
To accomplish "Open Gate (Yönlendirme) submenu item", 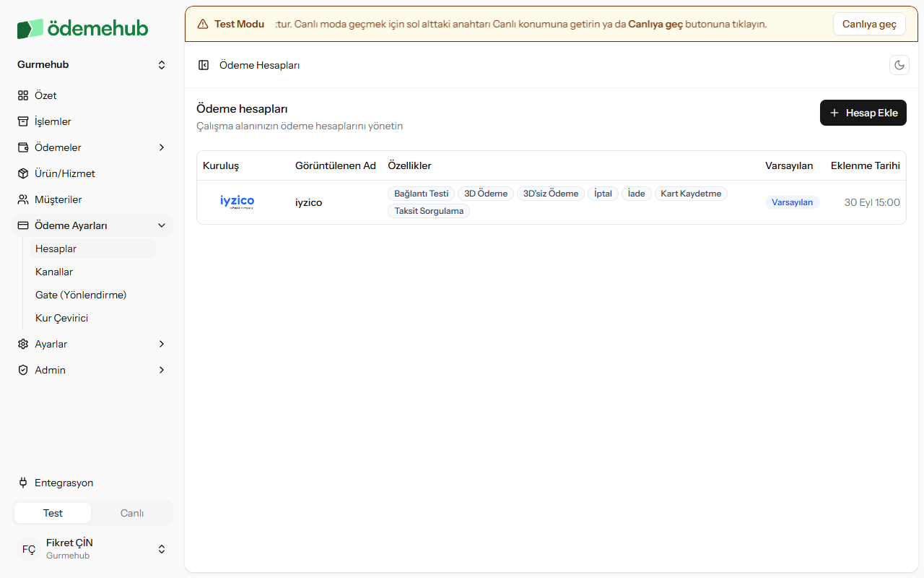I will (x=92, y=295).
